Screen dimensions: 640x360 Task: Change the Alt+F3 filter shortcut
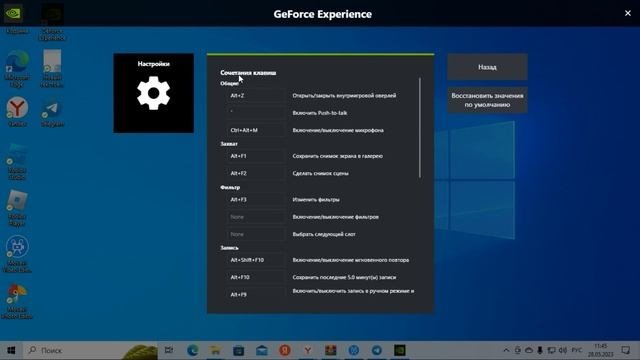pos(256,200)
